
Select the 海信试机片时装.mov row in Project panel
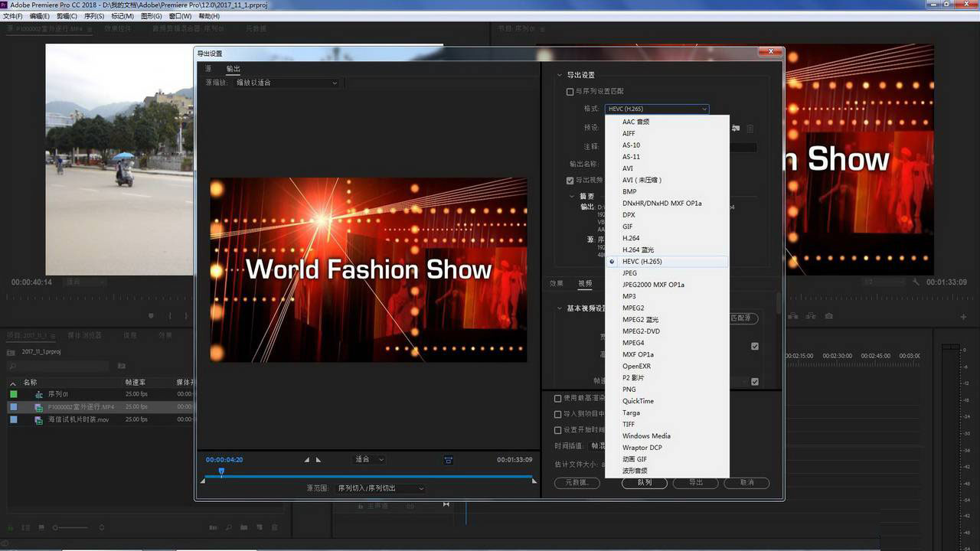(100, 419)
